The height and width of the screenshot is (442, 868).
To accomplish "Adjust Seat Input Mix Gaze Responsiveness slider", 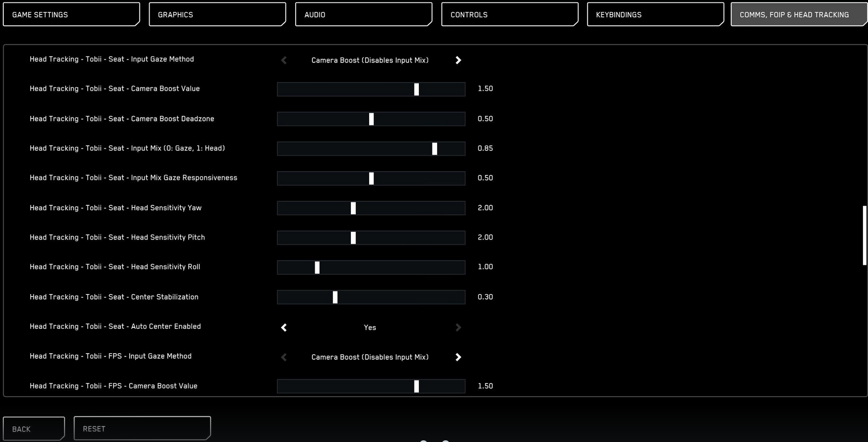I will 371,178.
